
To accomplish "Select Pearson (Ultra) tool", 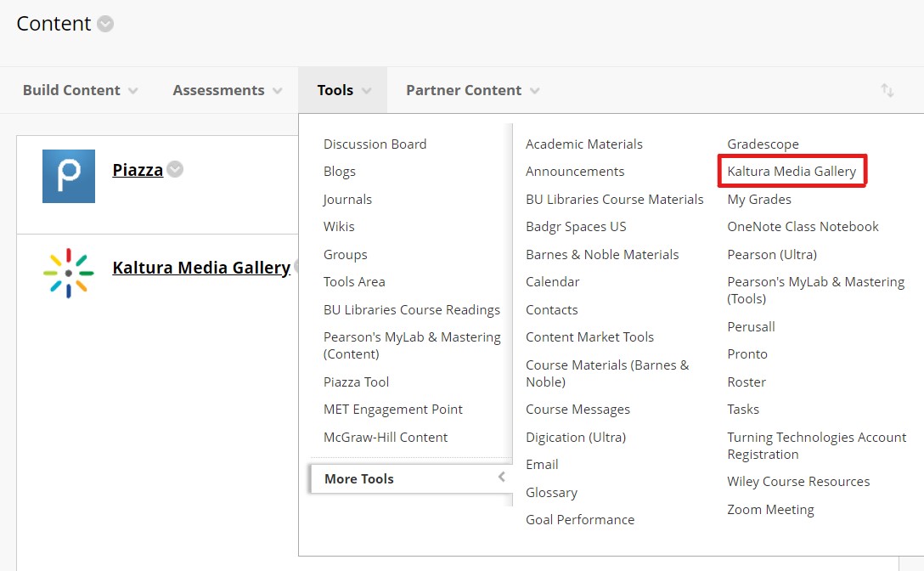I will [772, 254].
